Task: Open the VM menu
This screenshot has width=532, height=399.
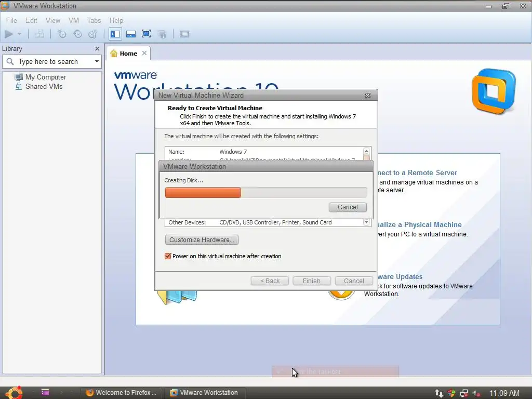Action: 74,20
